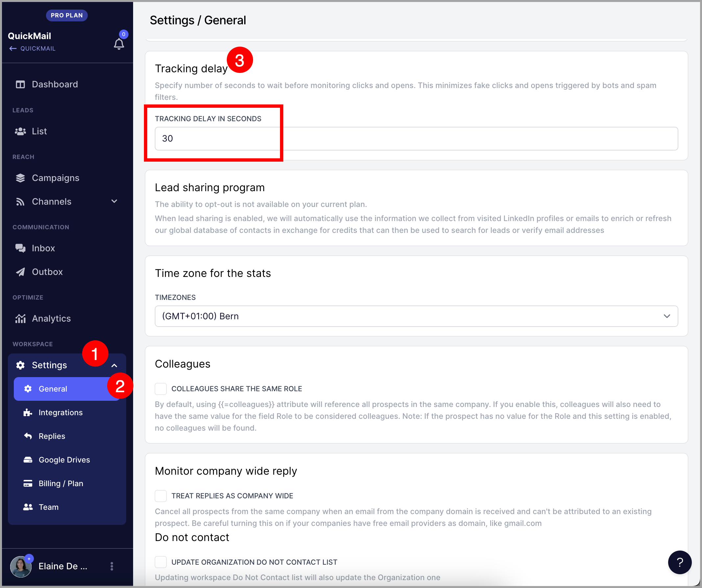Viewport: 702px width, 588px height.
Task: Click the Billing credit card icon
Action: click(28, 484)
